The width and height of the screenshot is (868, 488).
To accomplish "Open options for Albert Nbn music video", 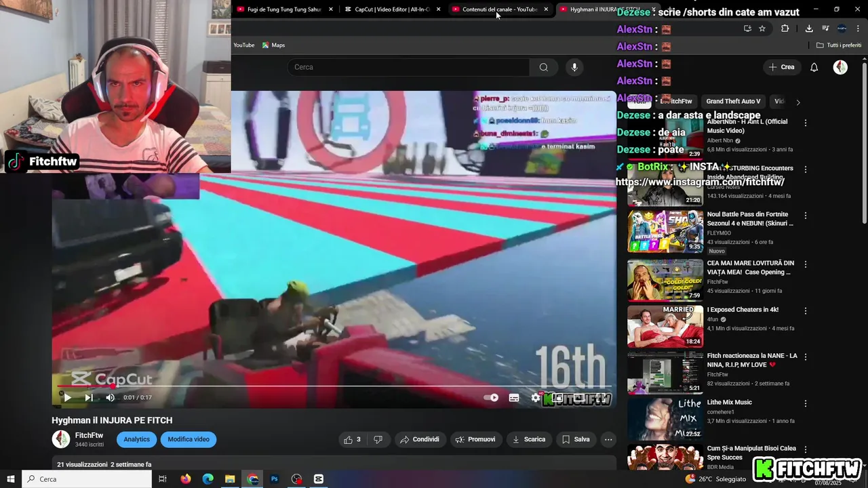I will (x=806, y=123).
